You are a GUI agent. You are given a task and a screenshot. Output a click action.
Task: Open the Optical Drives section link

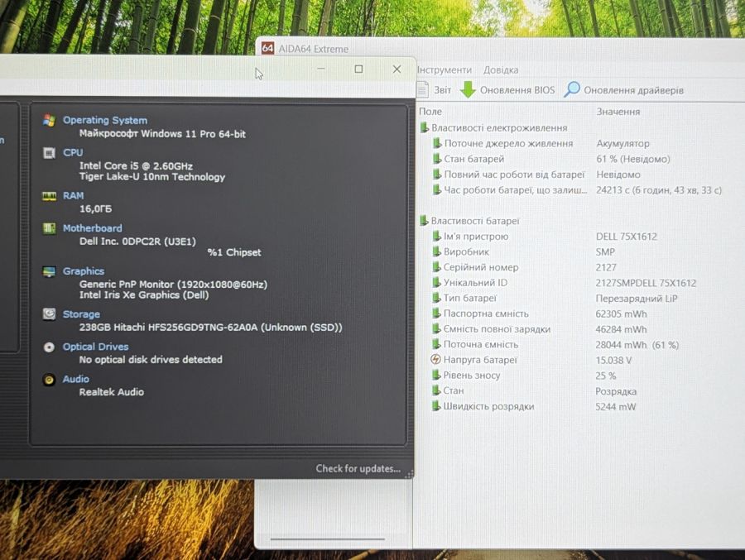pyautogui.click(x=95, y=347)
